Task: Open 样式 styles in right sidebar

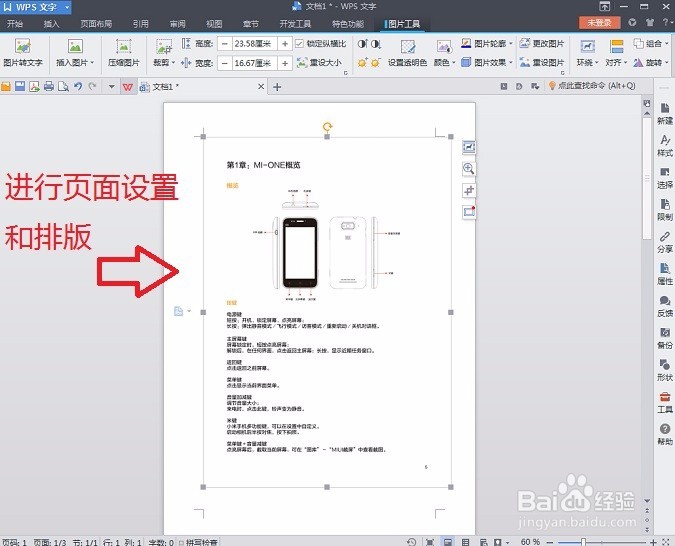Action: pyautogui.click(x=665, y=146)
